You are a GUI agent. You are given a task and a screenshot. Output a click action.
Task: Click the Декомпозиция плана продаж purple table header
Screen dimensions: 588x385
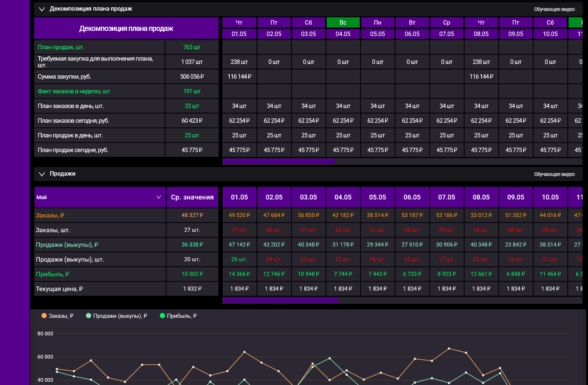tap(126, 28)
